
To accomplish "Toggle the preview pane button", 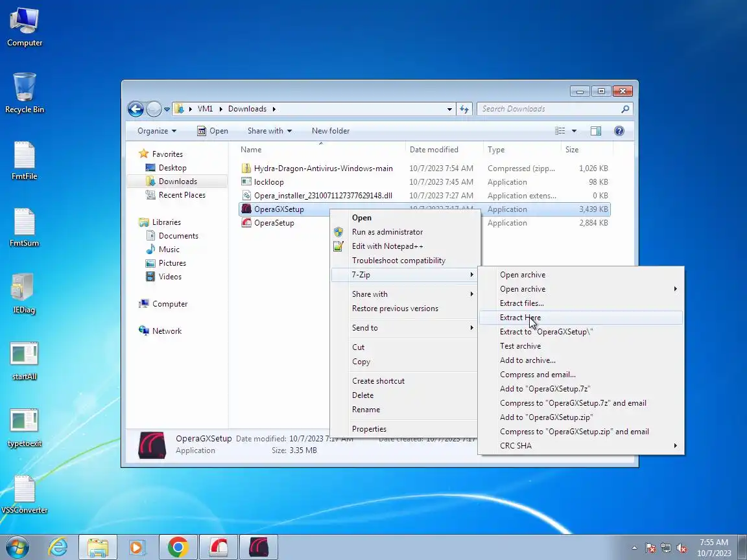I will click(x=595, y=131).
